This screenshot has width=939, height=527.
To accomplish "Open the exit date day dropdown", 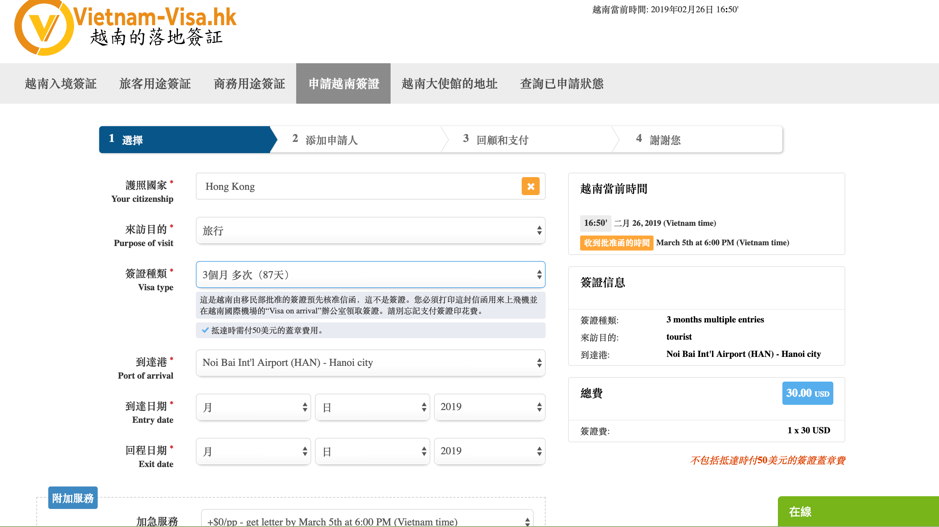I will pyautogui.click(x=372, y=451).
